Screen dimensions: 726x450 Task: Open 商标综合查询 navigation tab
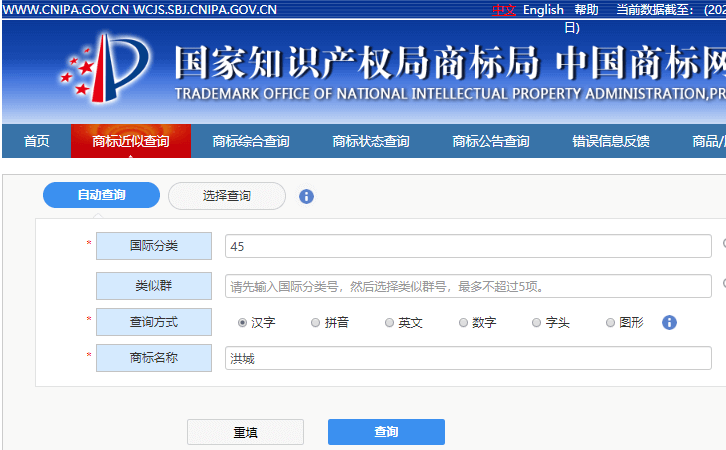click(x=250, y=141)
